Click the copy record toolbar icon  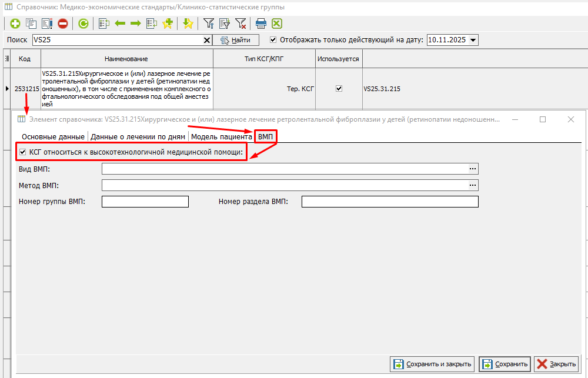click(x=31, y=24)
